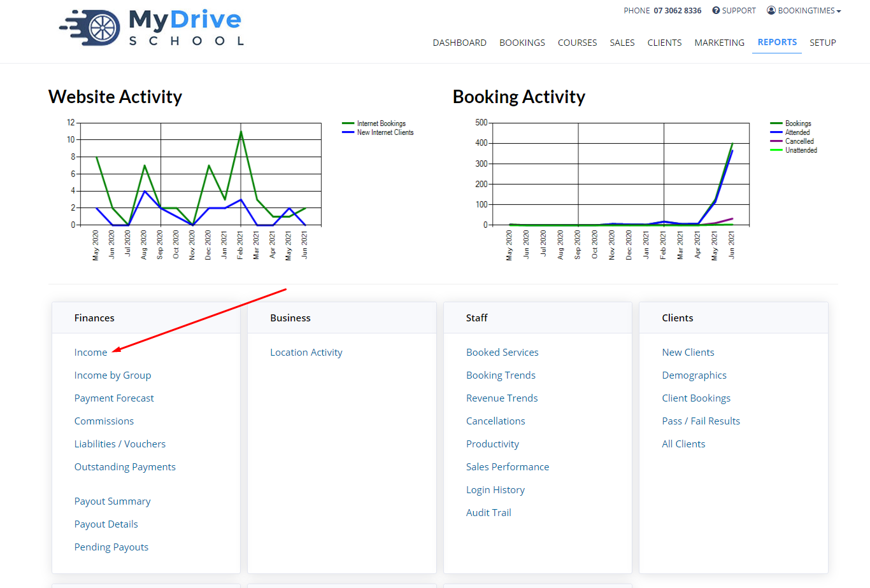Click the Business panel heading

290,318
